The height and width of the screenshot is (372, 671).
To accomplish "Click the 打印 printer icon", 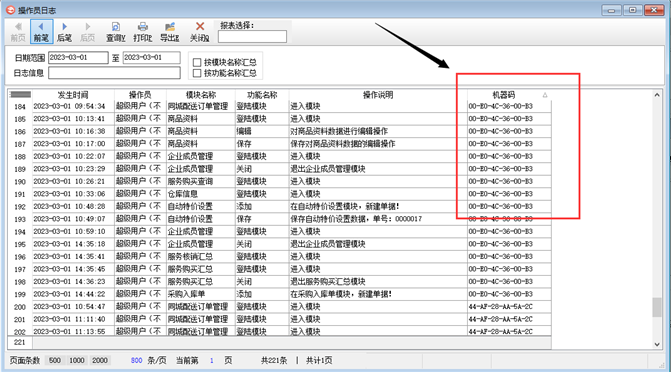I will [143, 32].
